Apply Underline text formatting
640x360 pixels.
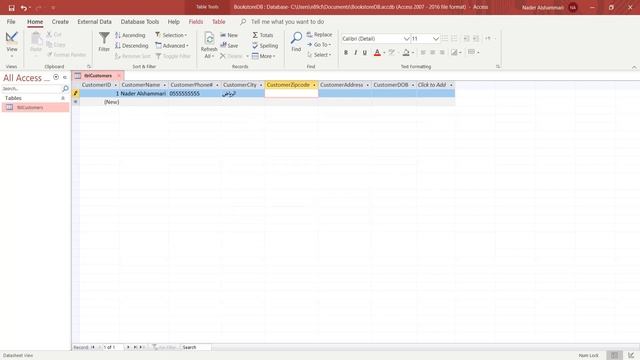tap(365, 52)
